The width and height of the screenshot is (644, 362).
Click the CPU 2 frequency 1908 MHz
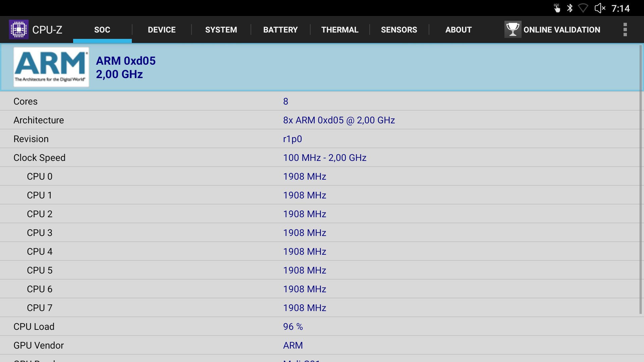(x=305, y=214)
